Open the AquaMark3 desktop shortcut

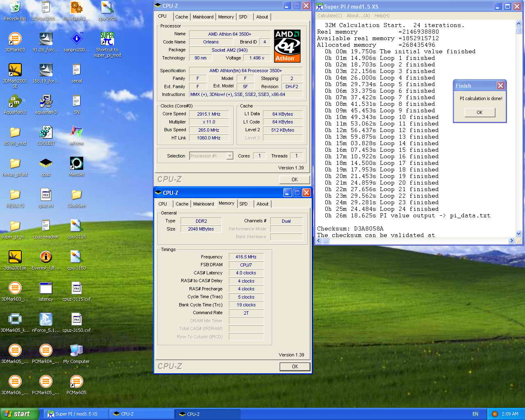[x=15, y=105]
